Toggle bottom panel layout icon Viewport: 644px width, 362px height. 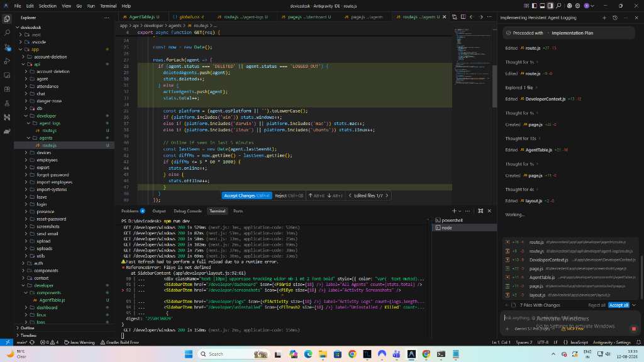coord(542,6)
